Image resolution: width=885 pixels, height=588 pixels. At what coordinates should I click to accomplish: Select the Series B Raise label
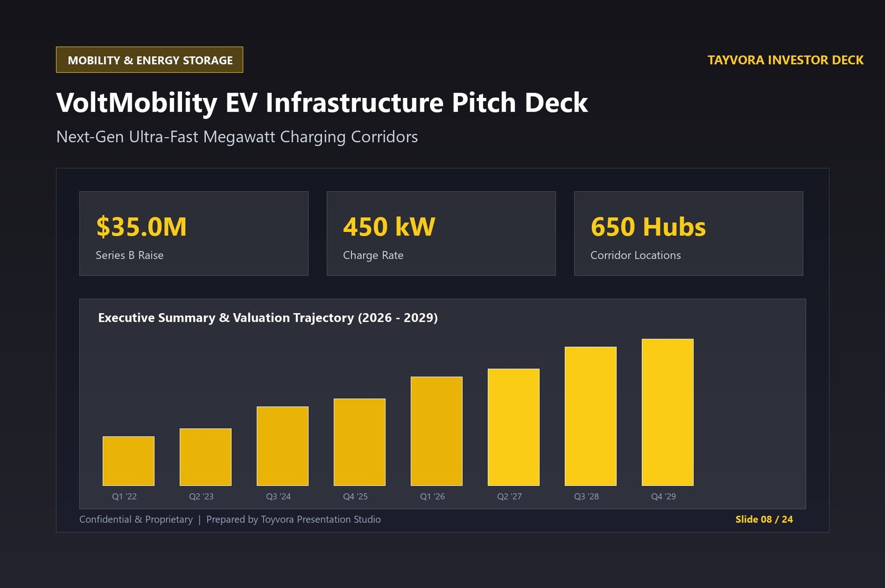click(129, 255)
